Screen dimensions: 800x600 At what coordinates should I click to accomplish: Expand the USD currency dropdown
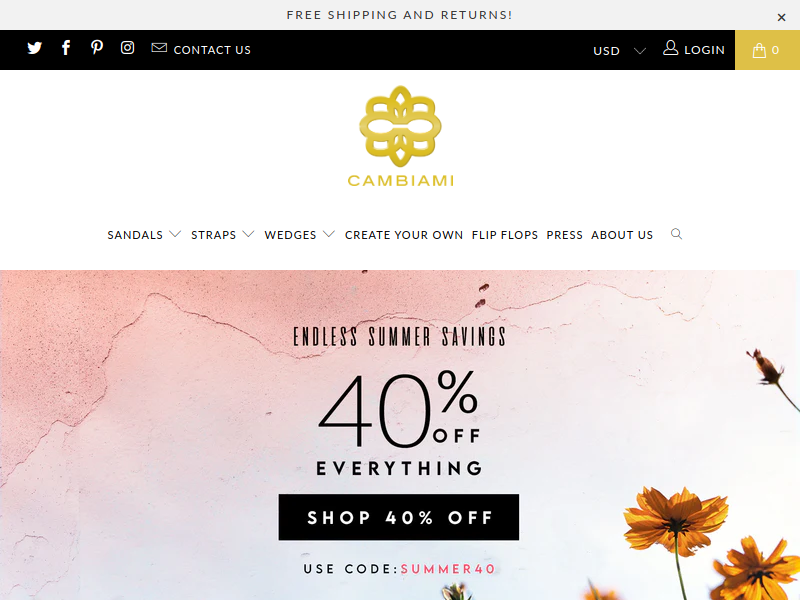point(619,51)
